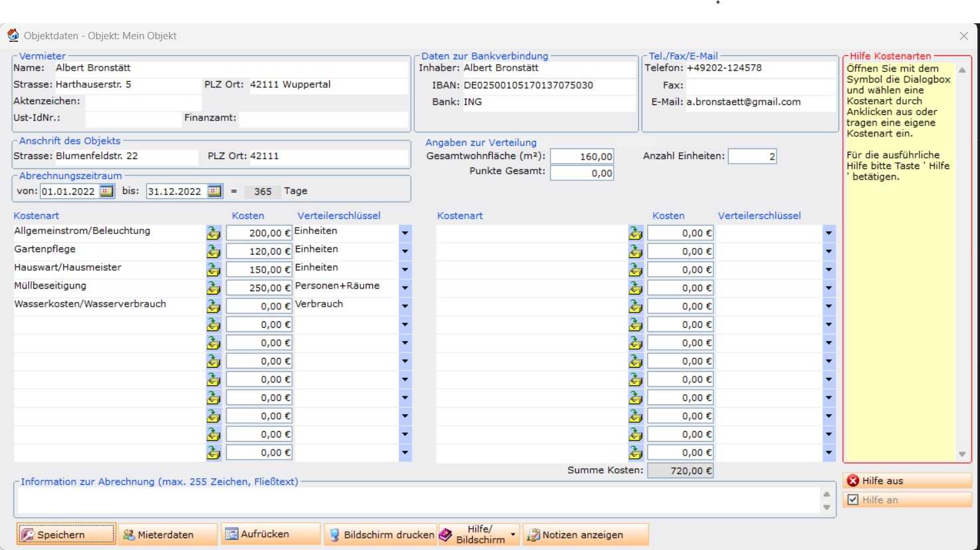This screenshot has height=550, width=980.
Task: Click the Kosten field showing 200,00 €
Action: coord(259,233)
